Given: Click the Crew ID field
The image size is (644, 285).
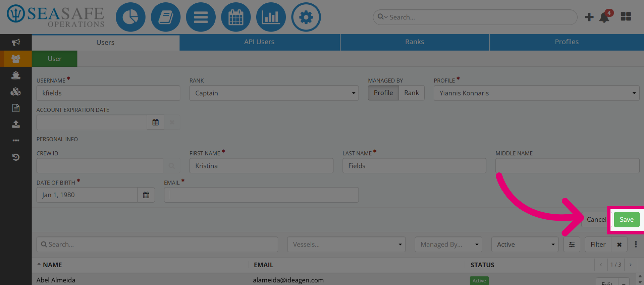Looking at the screenshot, I should coord(100,166).
